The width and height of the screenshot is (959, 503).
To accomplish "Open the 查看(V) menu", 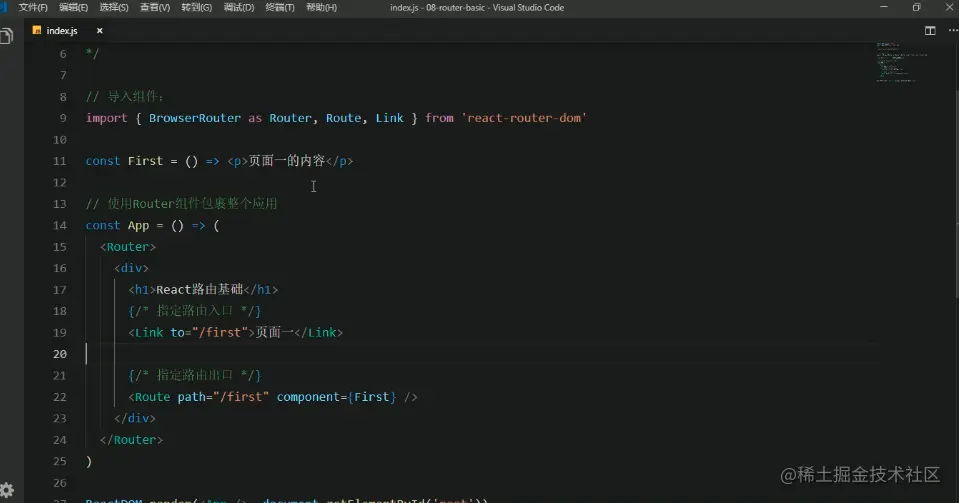I will [x=155, y=7].
